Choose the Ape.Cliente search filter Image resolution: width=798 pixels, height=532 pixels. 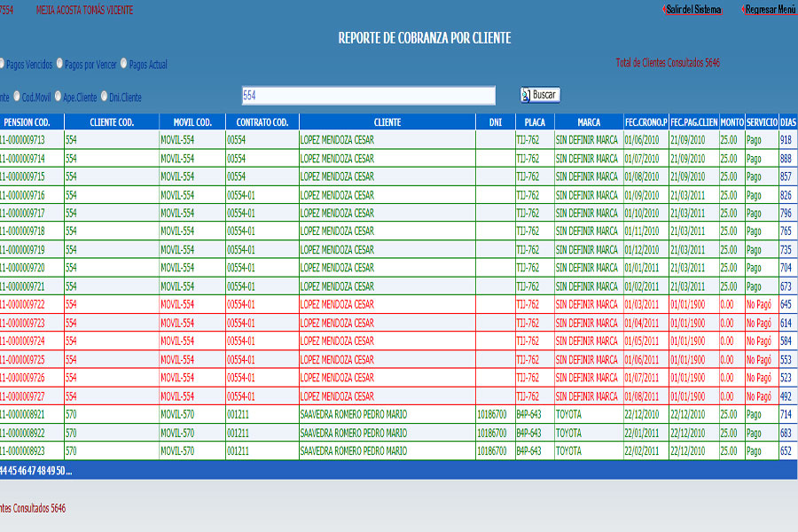pos(58,97)
